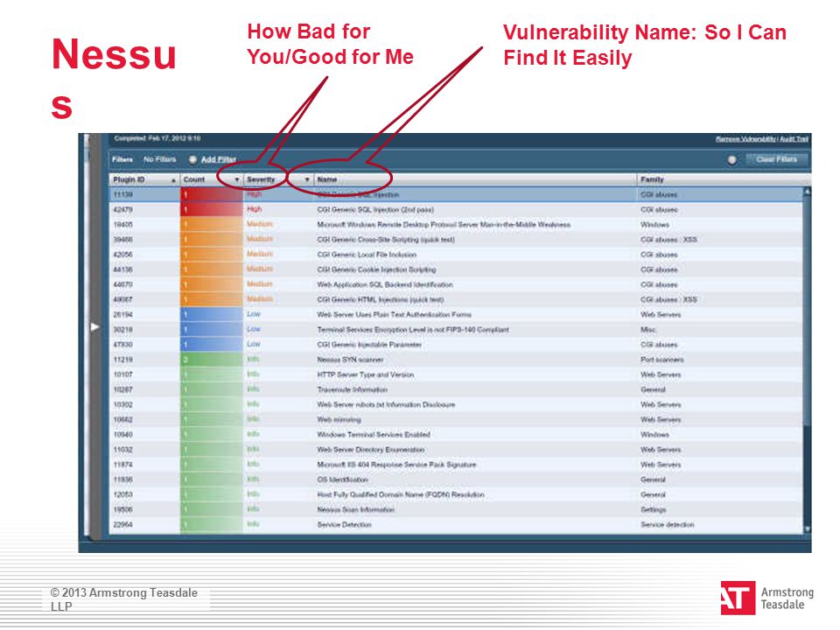Click the No Filters status text

(x=159, y=159)
